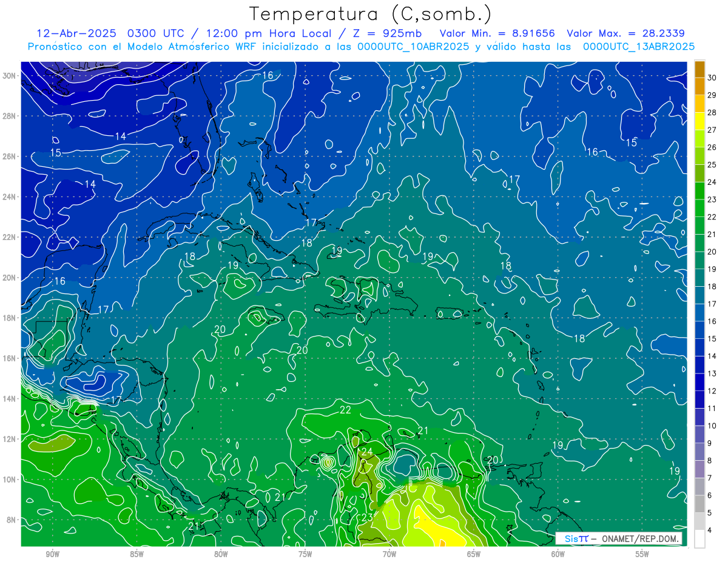Click the "8N" latitude label
Viewport: 728px width, 562px height.
point(12,520)
